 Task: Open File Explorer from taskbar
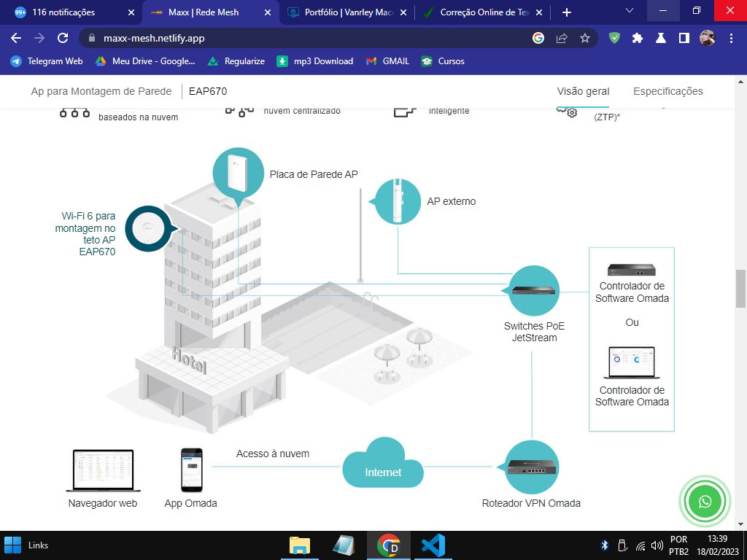300,545
